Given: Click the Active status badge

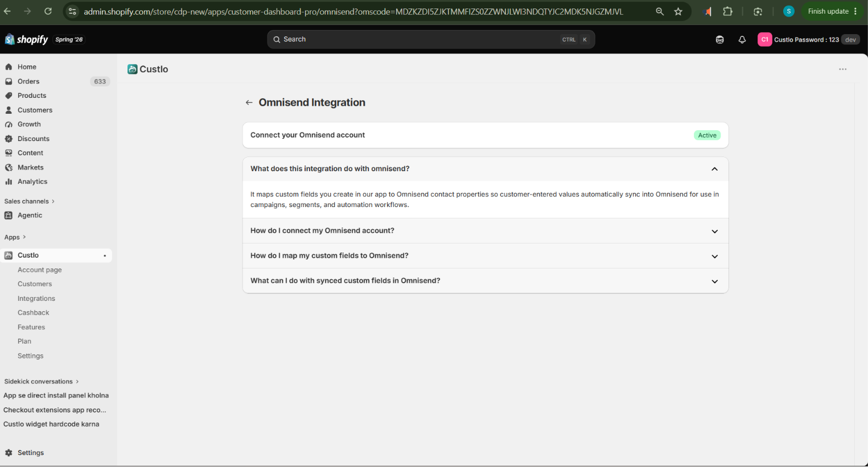Looking at the screenshot, I should [x=707, y=135].
